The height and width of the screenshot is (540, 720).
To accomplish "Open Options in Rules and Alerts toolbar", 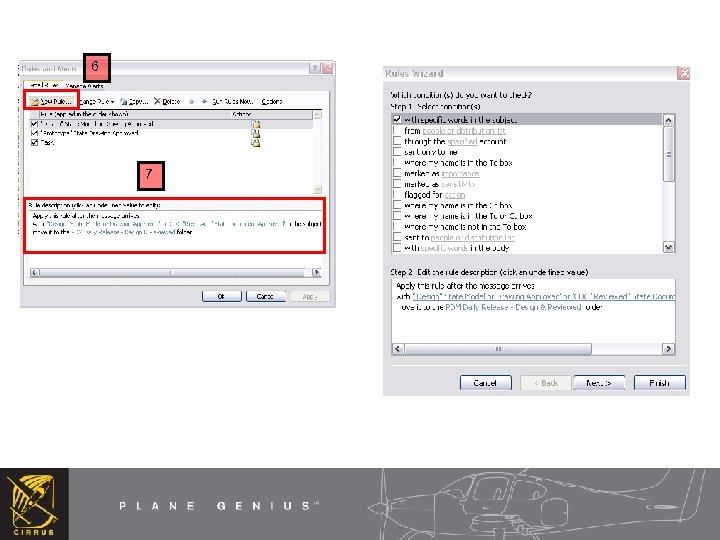I will click(x=272, y=101).
